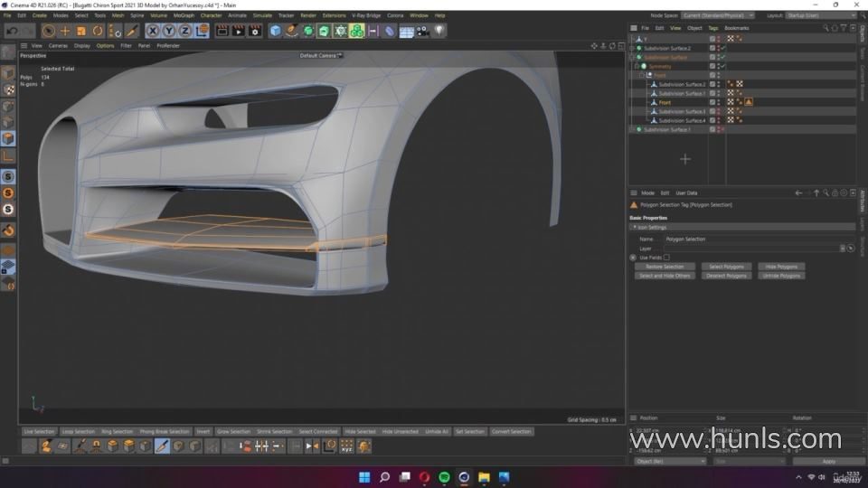This screenshot has height=488, width=868.
Task: Open the viewport Filter menu
Action: point(127,46)
